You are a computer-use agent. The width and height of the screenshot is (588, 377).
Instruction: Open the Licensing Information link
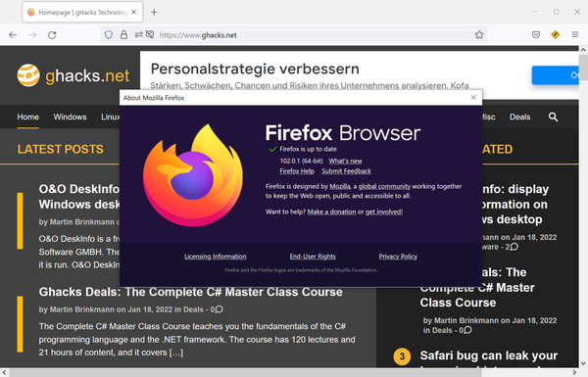point(216,257)
